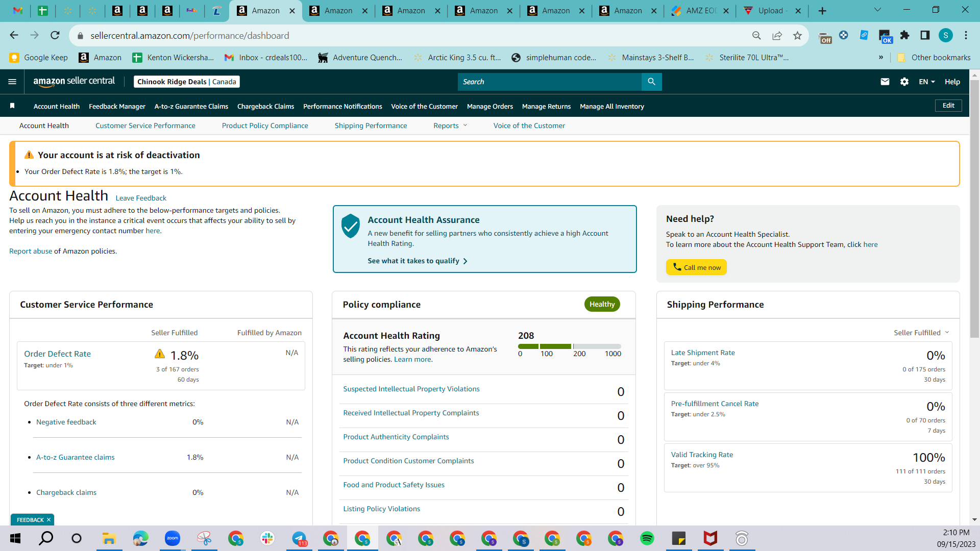Open Spotify from the taskbar

647,538
